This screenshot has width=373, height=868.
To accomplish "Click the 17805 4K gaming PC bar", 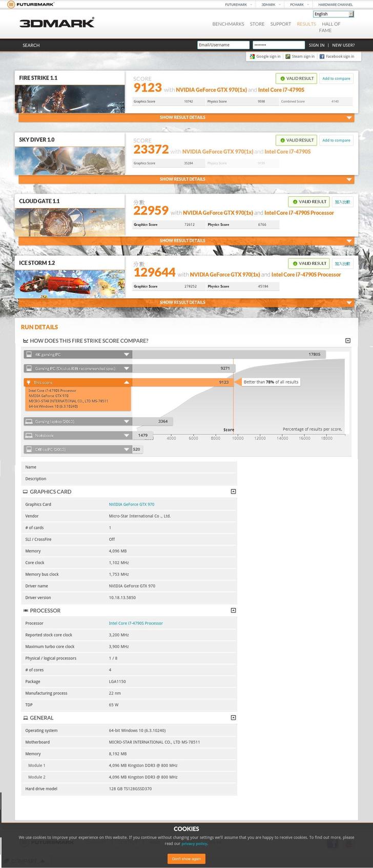I will (x=229, y=354).
